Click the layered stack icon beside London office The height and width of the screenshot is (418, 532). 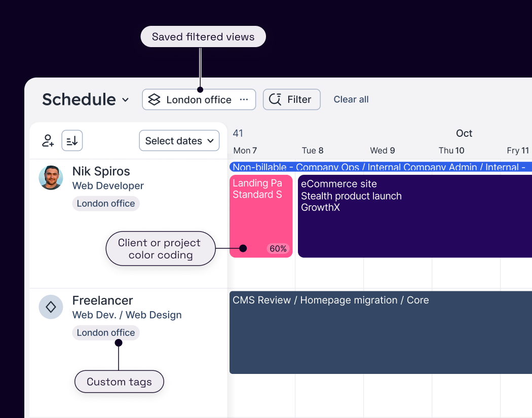pos(155,99)
